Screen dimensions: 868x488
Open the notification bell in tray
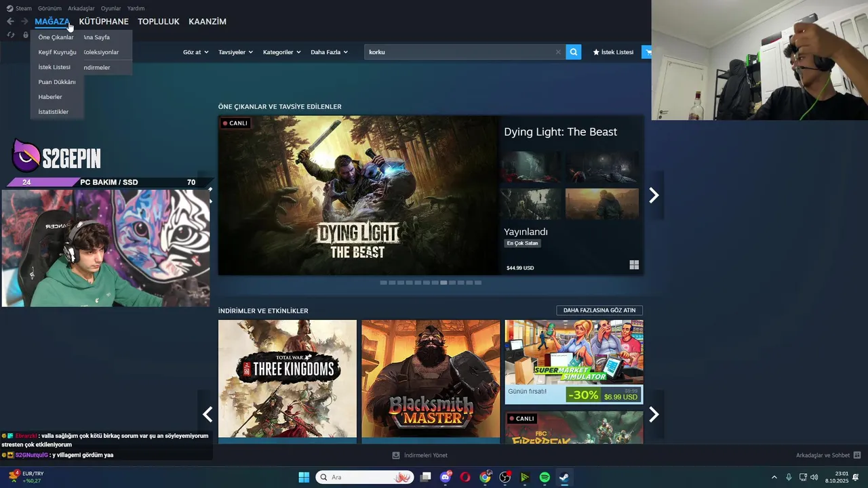pyautogui.click(x=856, y=477)
